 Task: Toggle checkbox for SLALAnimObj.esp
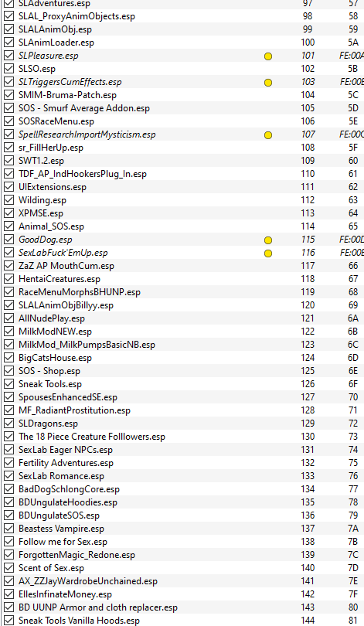[x=9, y=29]
